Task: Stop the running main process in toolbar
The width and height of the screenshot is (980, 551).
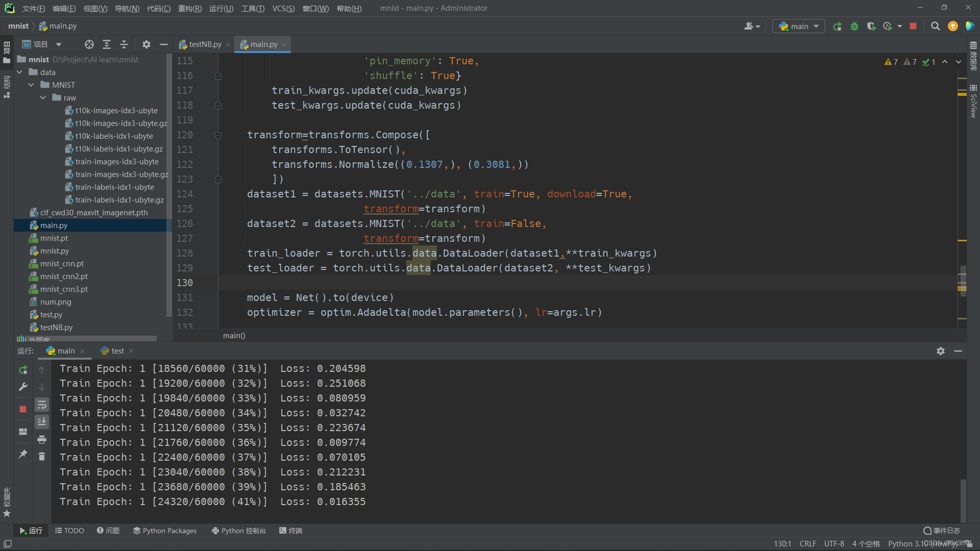Action: point(913,27)
